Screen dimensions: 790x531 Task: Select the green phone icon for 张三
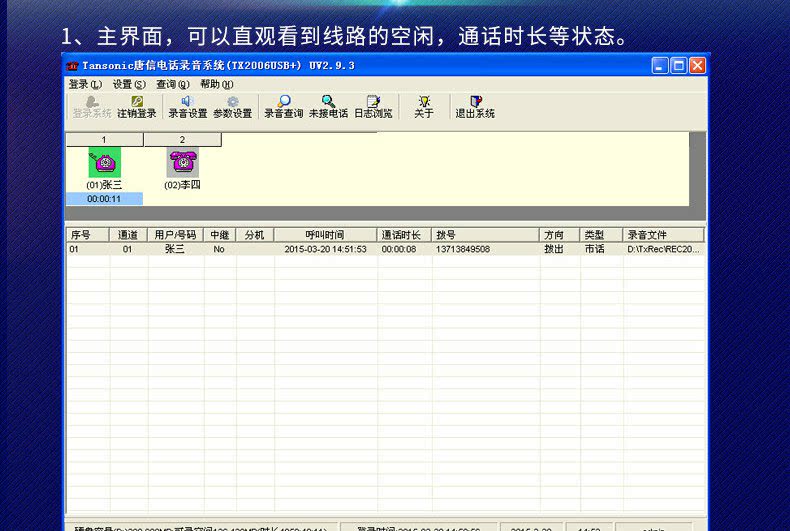(105, 162)
